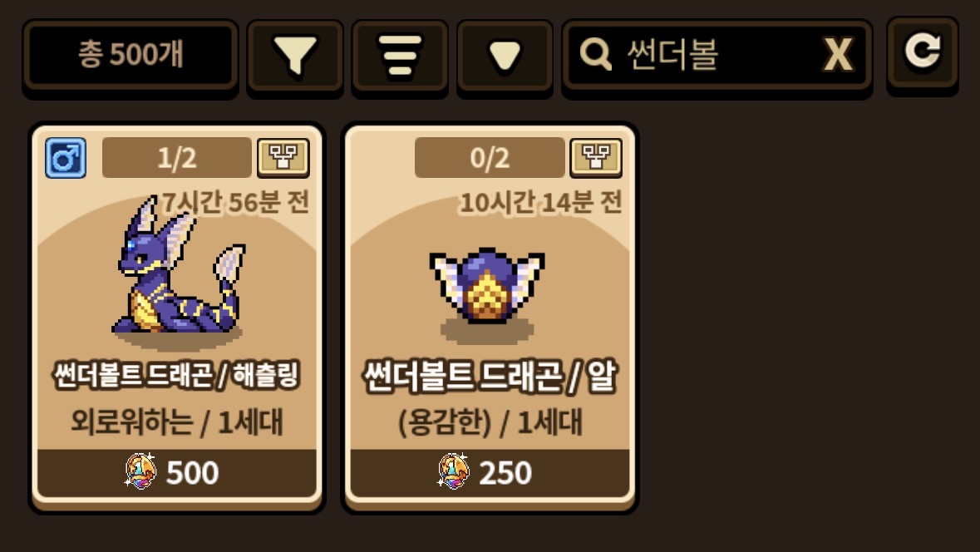Click the 250 price bar on egg
Viewport: 980px width, 552px height.
[x=490, y=472]
